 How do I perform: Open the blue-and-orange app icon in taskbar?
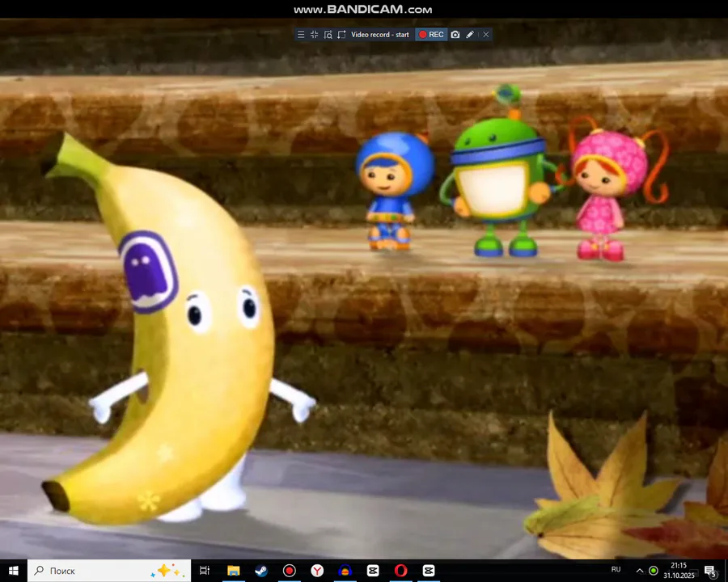point(345,571)
